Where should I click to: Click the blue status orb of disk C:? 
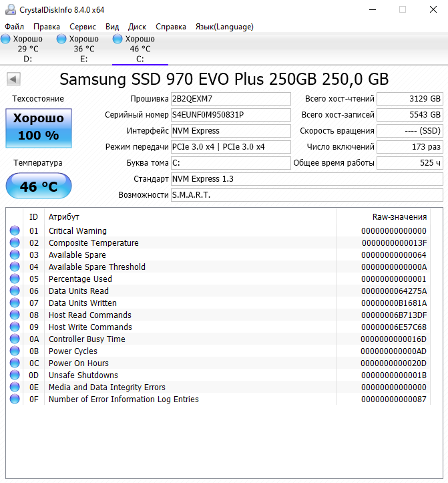coord(118,39)
